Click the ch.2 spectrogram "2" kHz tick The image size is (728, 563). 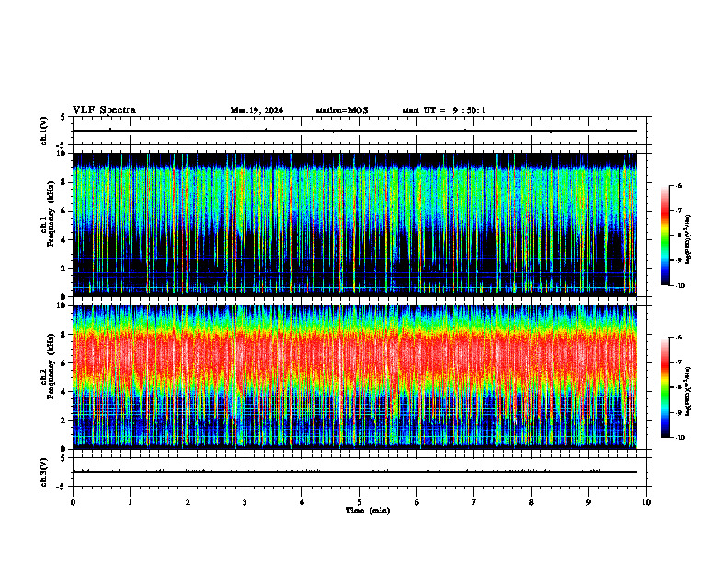pyautogui.click(x=63, y=420)
